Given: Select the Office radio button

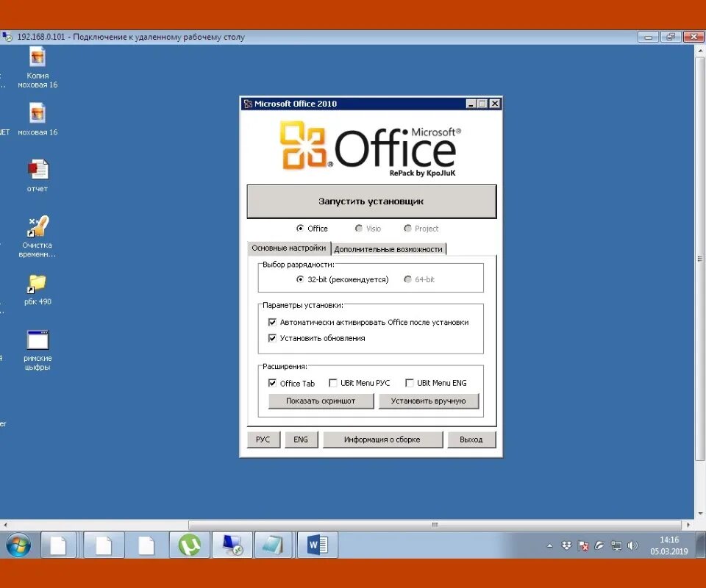Looking at the screenshot, I should click(300, 229).
